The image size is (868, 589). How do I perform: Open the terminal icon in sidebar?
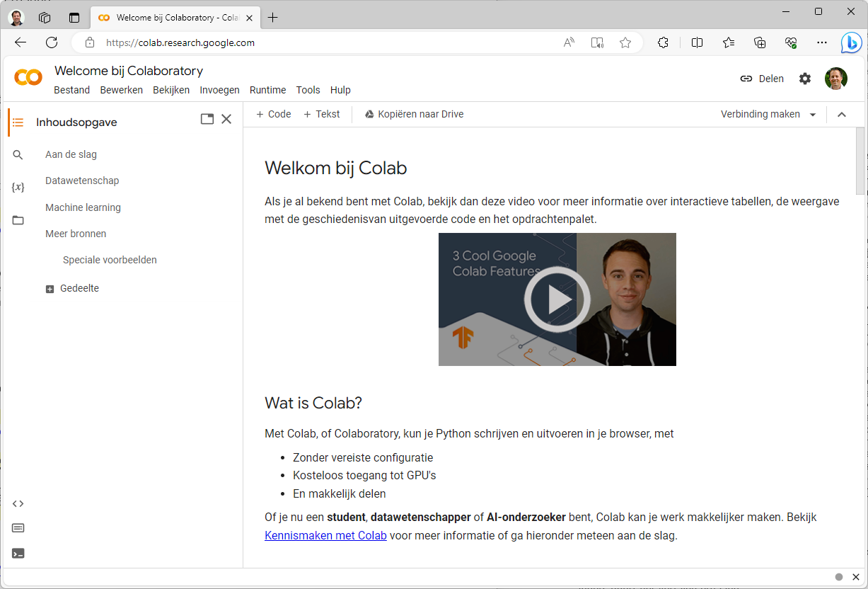point(18,554)
